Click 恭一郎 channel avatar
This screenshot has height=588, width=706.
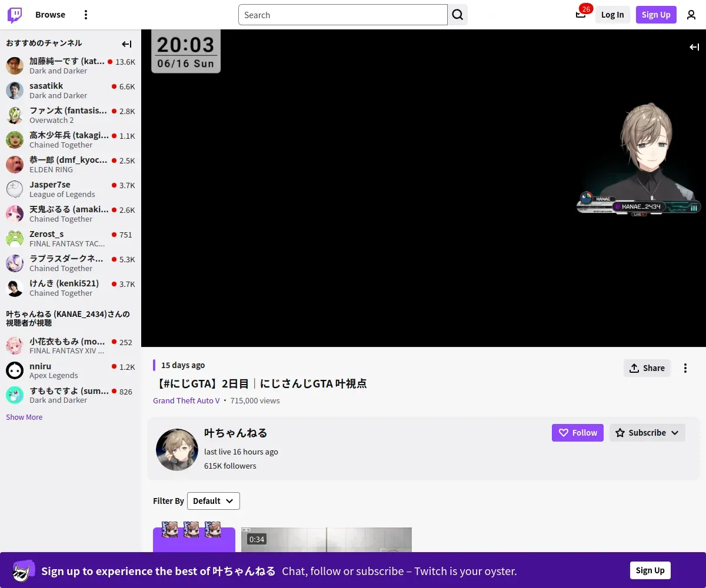[15, 165]
